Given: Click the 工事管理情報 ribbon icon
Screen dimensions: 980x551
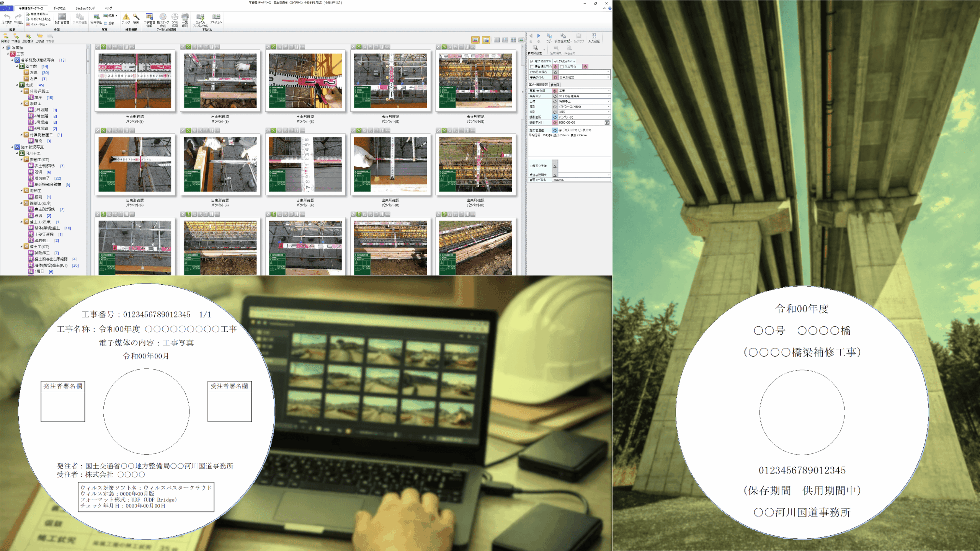Looking at the screenshot, I should pos(149,17).
